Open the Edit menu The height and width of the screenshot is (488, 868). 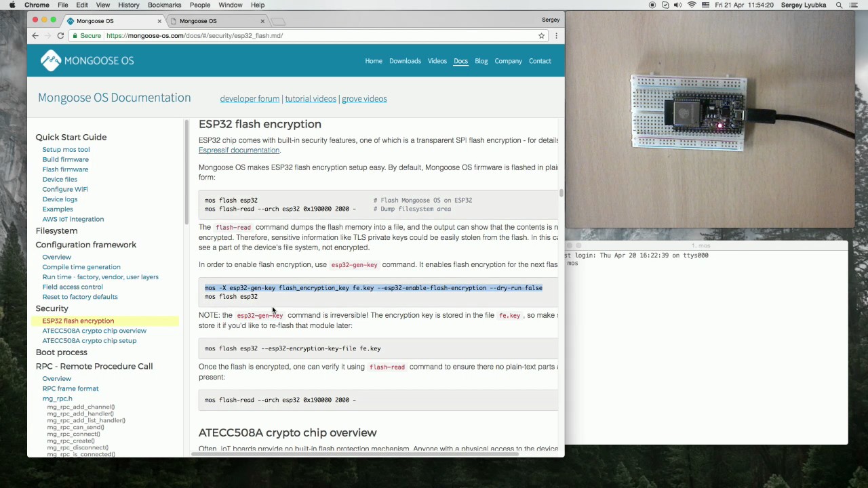click(82, 5)
